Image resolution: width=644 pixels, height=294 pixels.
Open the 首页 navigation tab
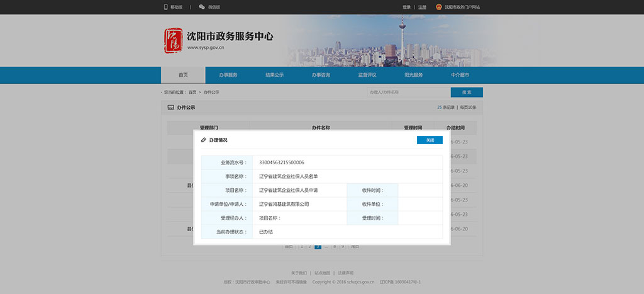coord(182,75)
